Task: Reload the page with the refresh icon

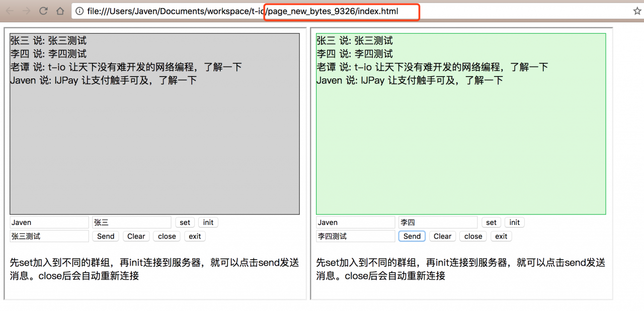Action: click(x=43, y=11)
